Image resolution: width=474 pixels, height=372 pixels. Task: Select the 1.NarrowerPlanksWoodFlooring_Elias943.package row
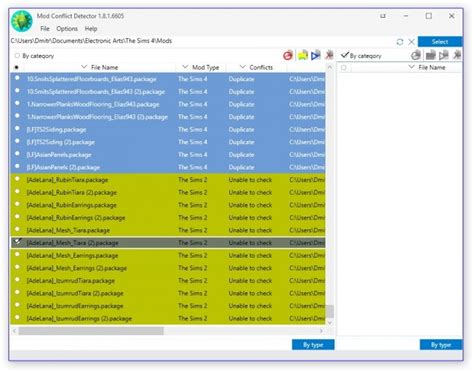[168, 104]
